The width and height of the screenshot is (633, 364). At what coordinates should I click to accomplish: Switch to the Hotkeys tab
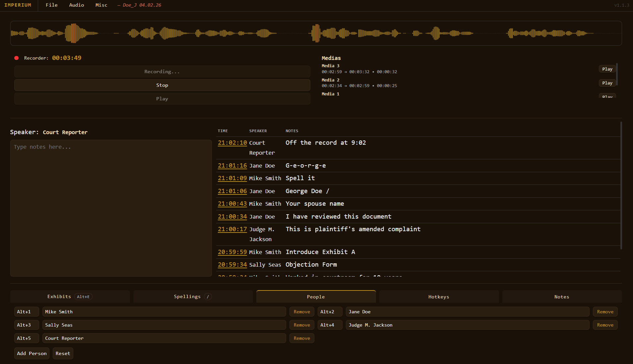[x=438, y=297]
